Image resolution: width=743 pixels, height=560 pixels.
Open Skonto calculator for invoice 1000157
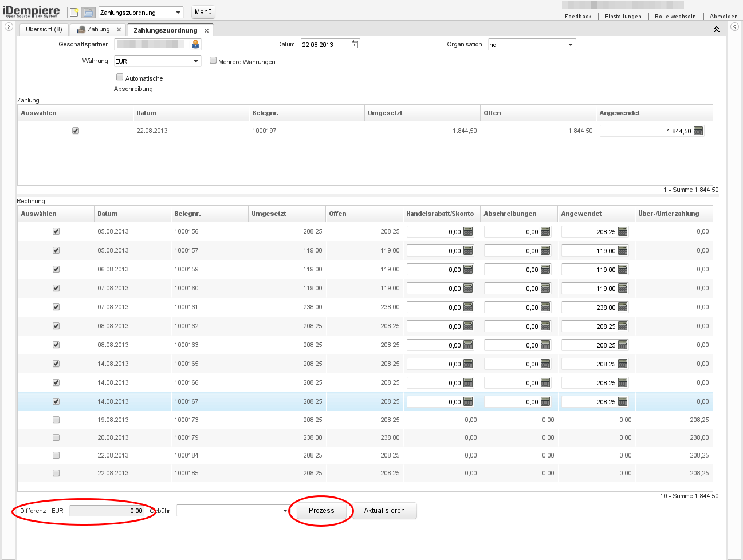(x=468, y=250)
